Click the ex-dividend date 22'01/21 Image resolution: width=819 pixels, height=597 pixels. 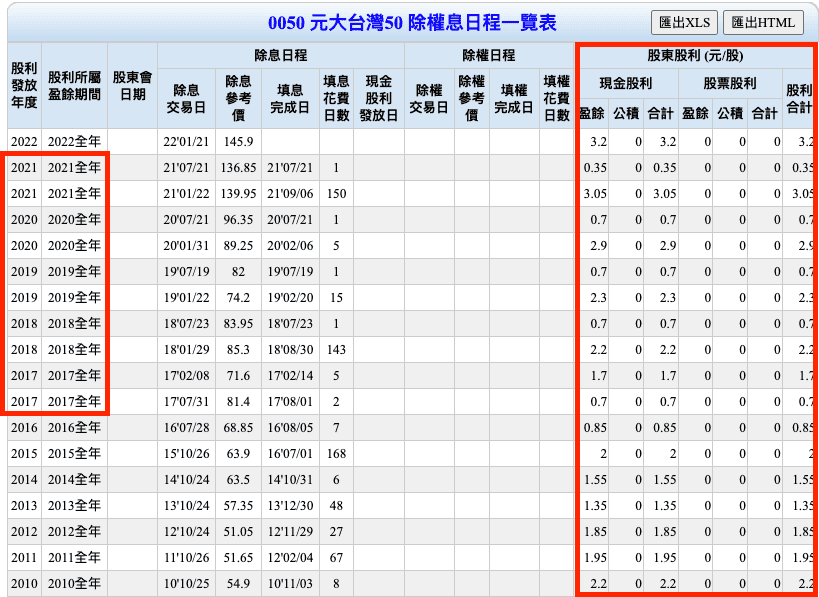pos(186,142)
